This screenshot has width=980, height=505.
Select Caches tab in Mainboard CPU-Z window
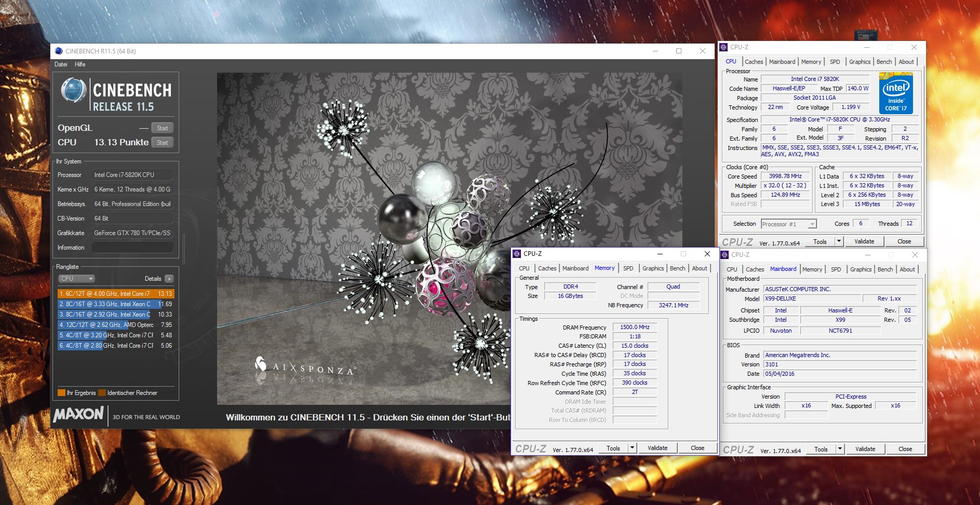tap(755, 269)
